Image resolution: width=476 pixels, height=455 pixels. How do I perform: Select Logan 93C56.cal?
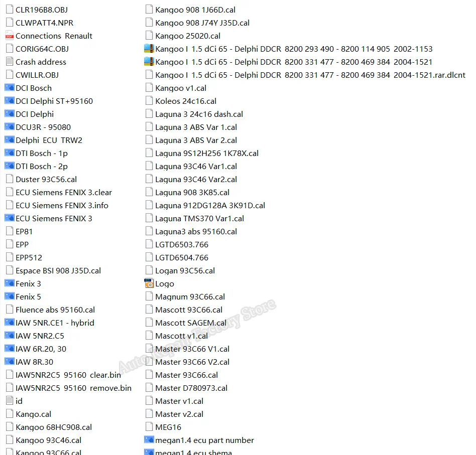click(x=180, y=270)
